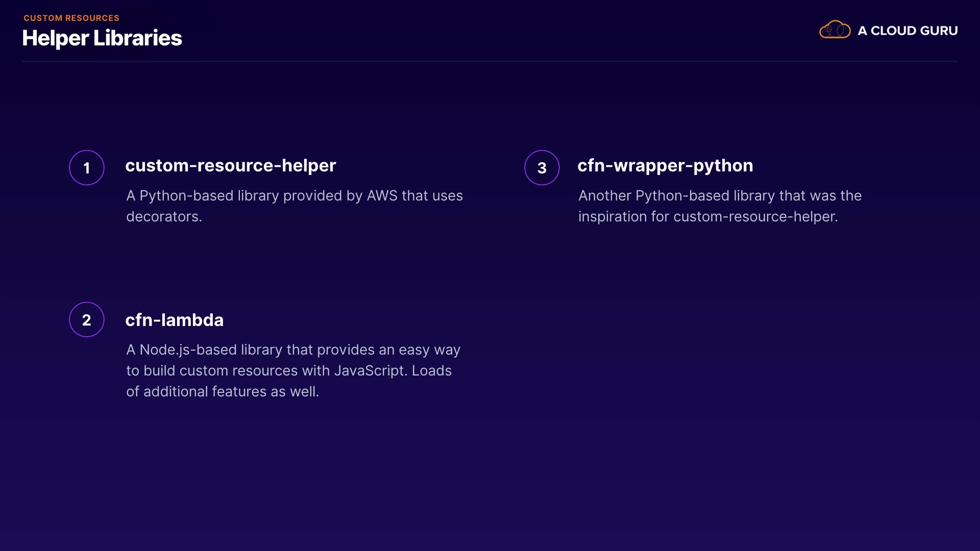The image size is (980, 551).
Task: Click the custom-resource-helper heading
Action: 230,165
